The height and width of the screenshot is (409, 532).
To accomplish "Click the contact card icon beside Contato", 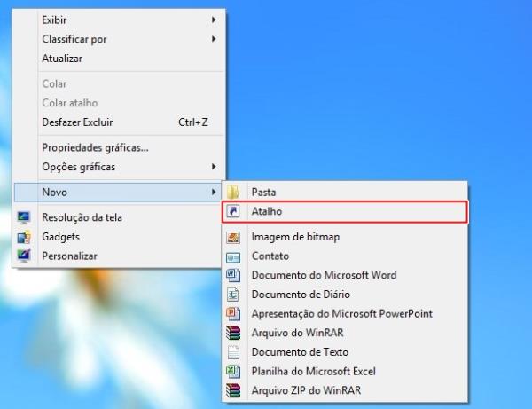I will pyautogui.click(x=233, y=257).
